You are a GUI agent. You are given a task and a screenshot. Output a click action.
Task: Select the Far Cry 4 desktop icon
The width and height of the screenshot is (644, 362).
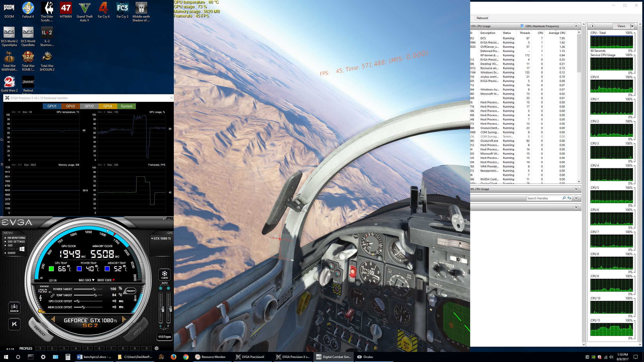click(x=103, y=10)
